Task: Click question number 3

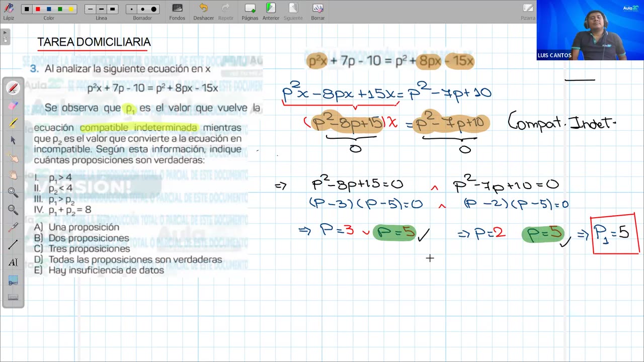Action: tap(34, 69)
